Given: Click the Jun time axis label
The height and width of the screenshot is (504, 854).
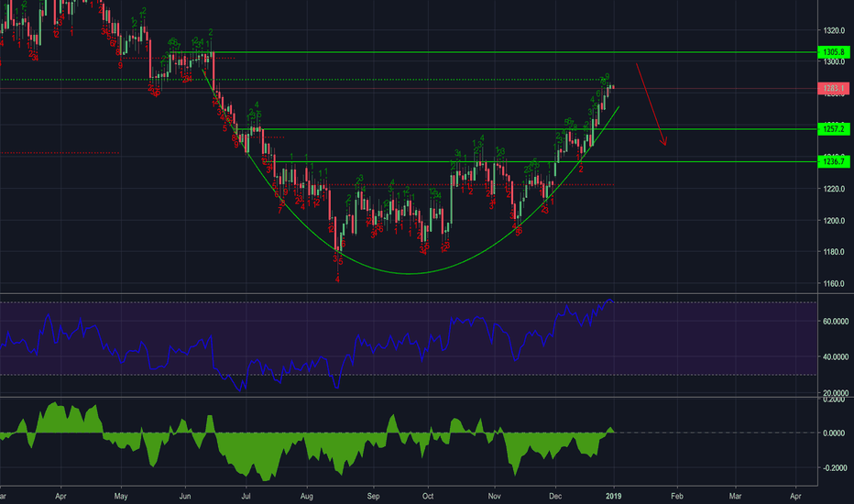Looking at the screenshot, I should coord(185,497).
